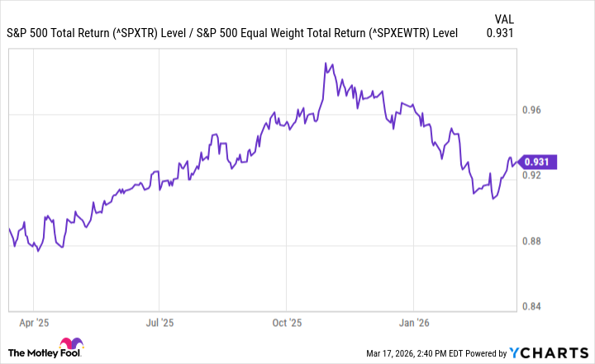Click the chart title S&P 500 ratio text
The height and width of the screenshot is (364, 595).
[x=232, y=34]
